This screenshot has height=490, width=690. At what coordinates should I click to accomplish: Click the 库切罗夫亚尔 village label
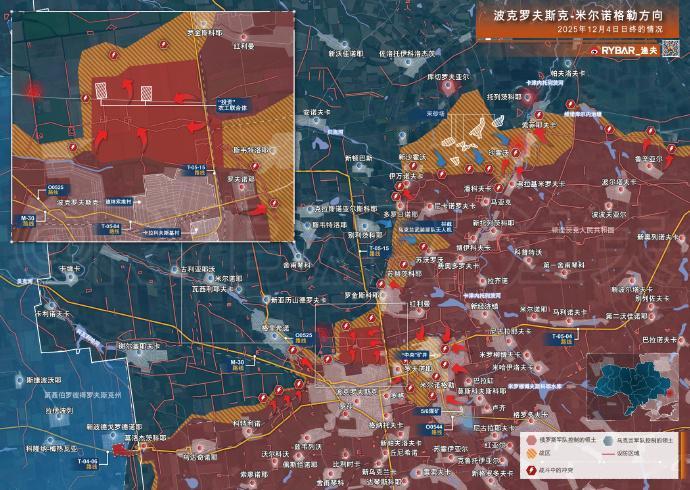(449, 77)
